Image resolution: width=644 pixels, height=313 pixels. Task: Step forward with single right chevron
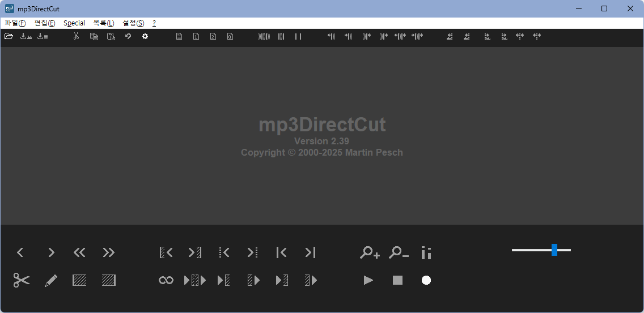51,252
